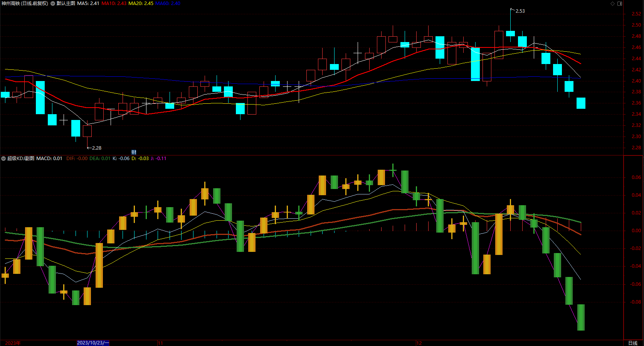Click the 超级KDJ副图 indicator name
Viewport: 644px width, 346px height.
tap(21, 159)
